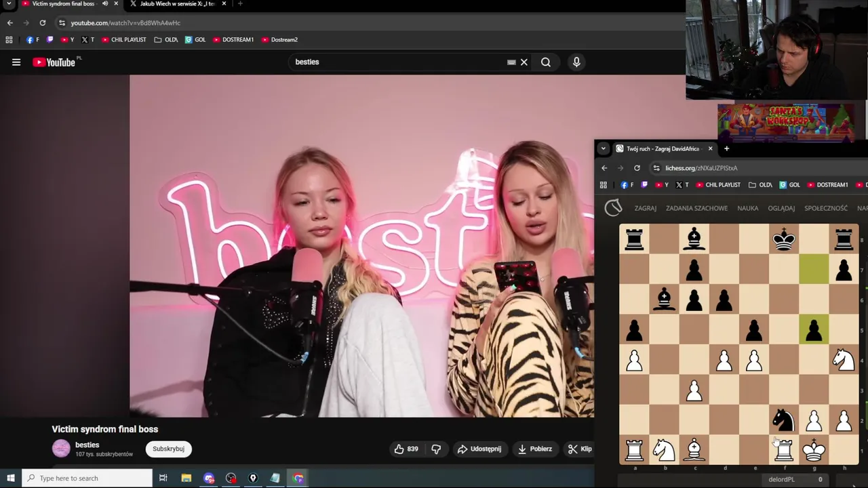Viewport: 868px width, 488px height.
Task: Reload the YouTube page
Action: 42,23
